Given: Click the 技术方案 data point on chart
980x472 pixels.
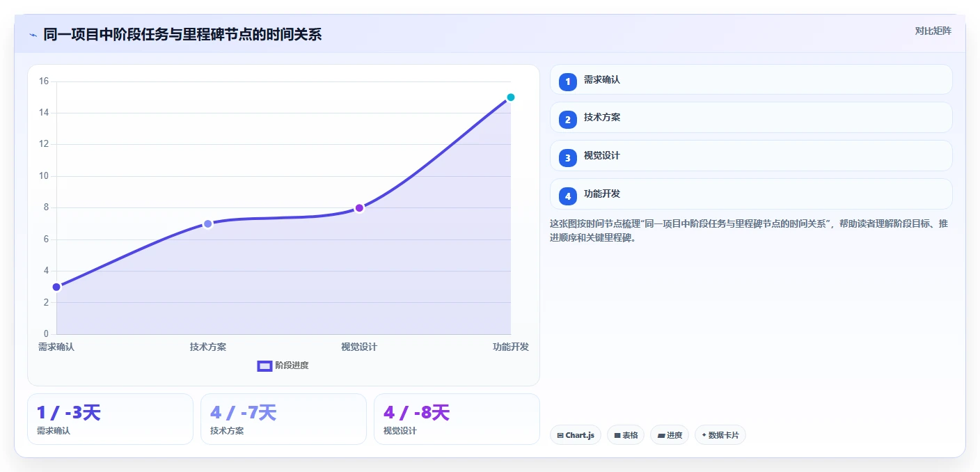Looking at the screenshot, I should [x=207, y=223].
